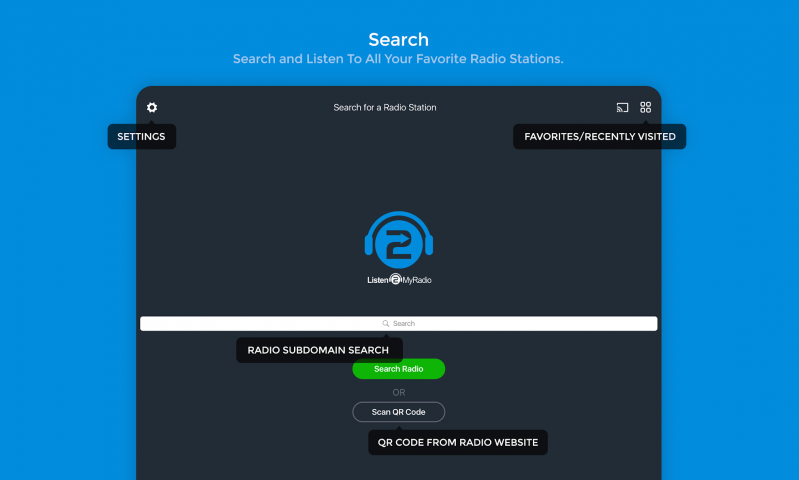Image resolution: width=799 pixels, height=480 pixels.
Task: Click the word 'MyRadio' in the wordmark
Action: click(x=417, y=280)
